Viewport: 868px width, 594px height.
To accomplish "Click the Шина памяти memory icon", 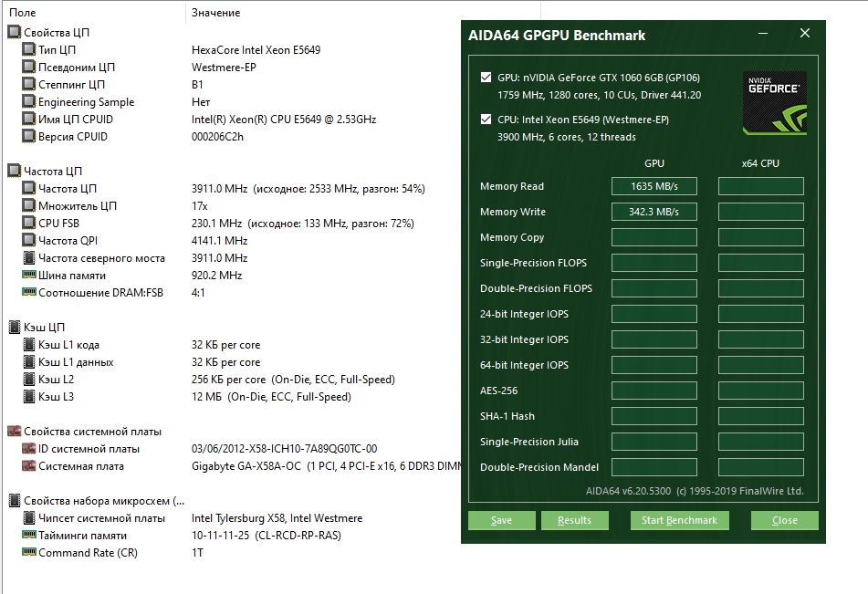I will (x=29, y=275).
